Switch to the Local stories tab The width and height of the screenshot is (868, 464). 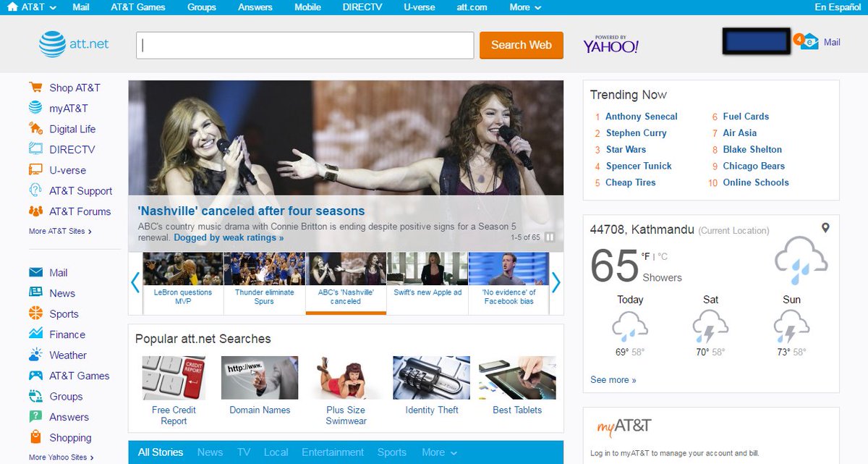[x=276, y=452]
